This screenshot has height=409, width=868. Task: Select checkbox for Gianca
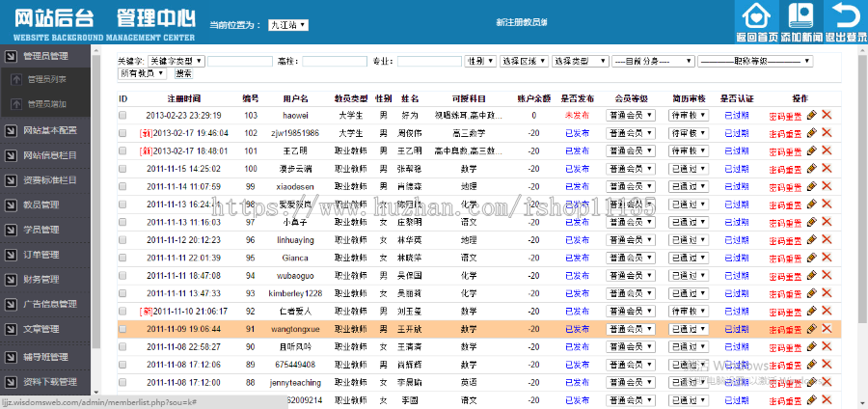[122, 258]
